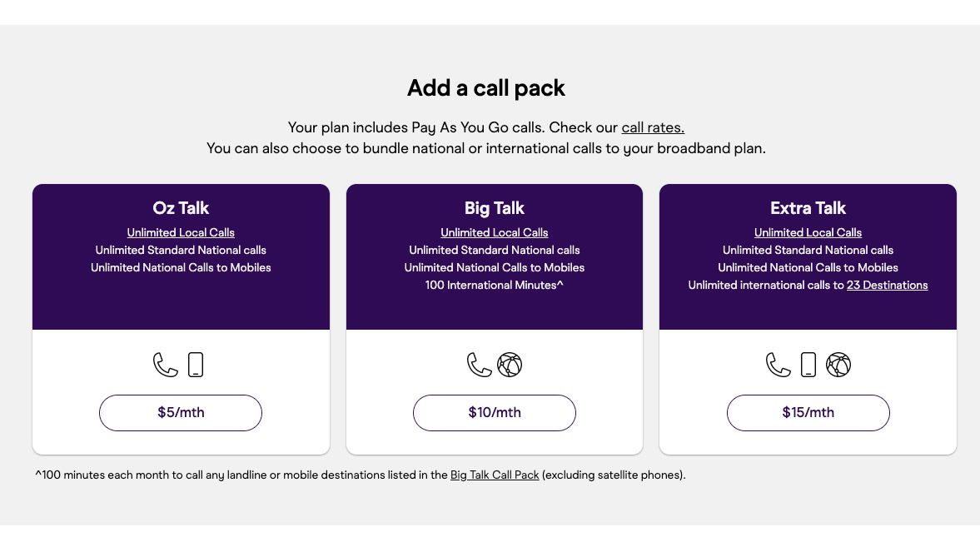Click the phone handset icon under Extra Talk
The image size is (980, 552).
[778, 364]
